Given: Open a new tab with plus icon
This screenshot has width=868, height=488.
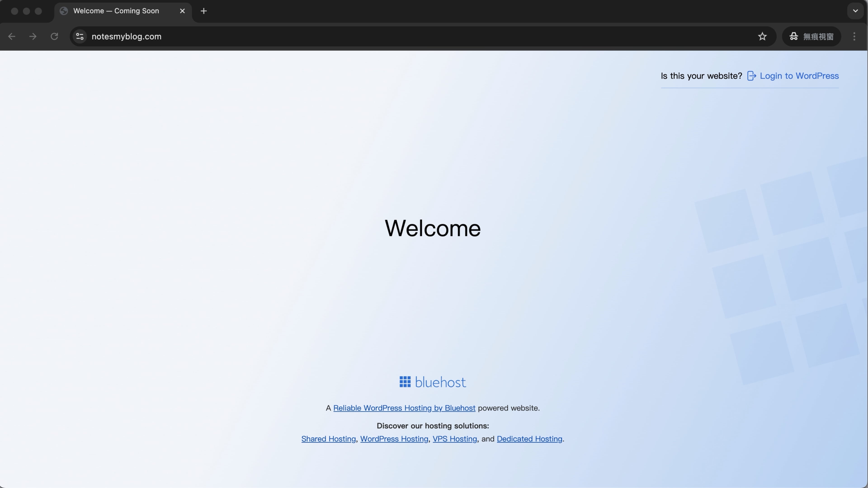Looking at the screenshot, I should coord(203,11).
